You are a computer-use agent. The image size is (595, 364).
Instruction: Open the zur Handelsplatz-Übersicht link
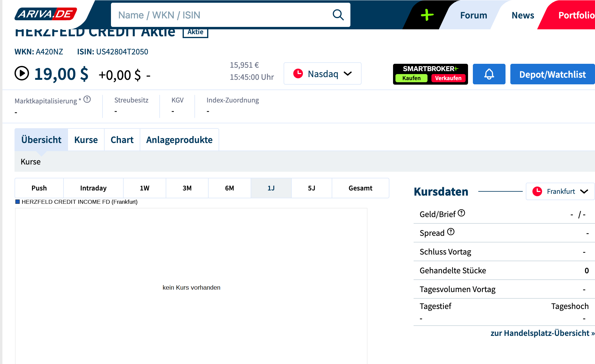tap(542, 333)
